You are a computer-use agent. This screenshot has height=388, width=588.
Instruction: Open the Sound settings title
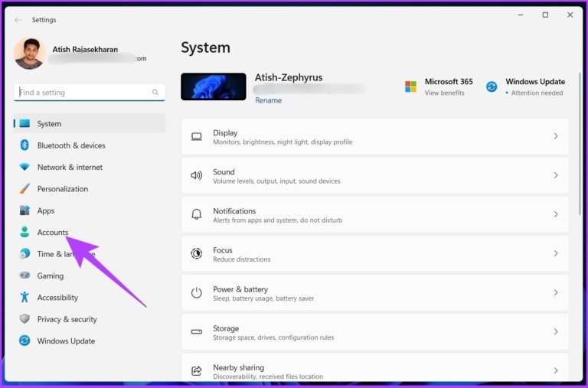(x=224, y=171)
